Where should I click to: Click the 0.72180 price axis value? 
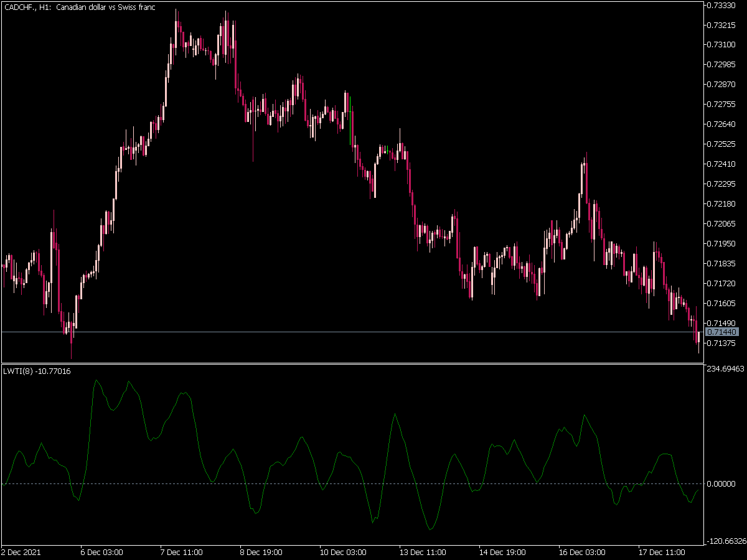(722, 204)
